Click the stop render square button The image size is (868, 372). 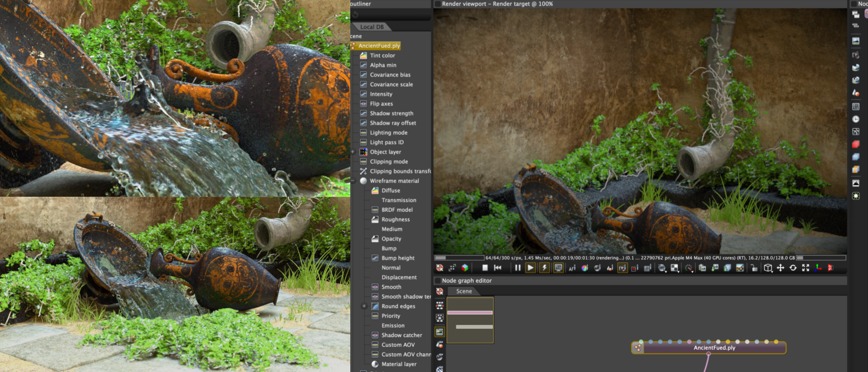485,268
